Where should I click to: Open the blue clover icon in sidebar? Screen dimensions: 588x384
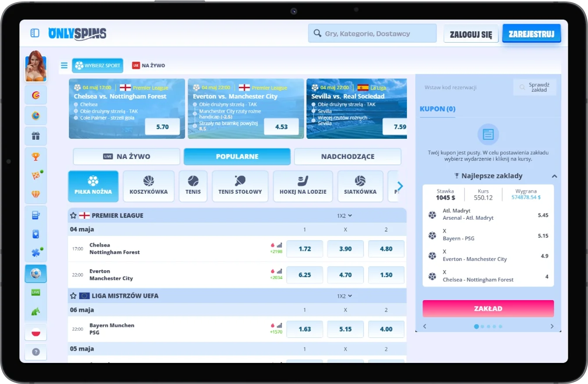(x=36, y=253)
